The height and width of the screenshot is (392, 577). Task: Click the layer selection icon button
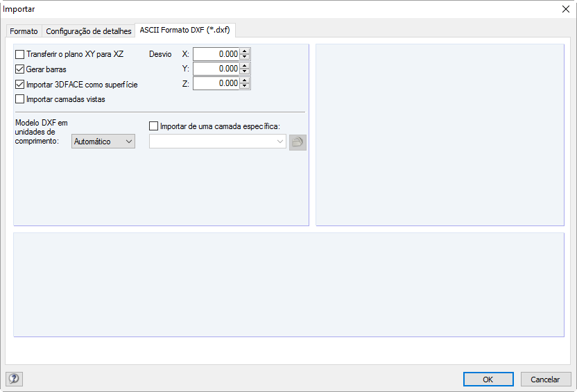(x=298, y=142)
